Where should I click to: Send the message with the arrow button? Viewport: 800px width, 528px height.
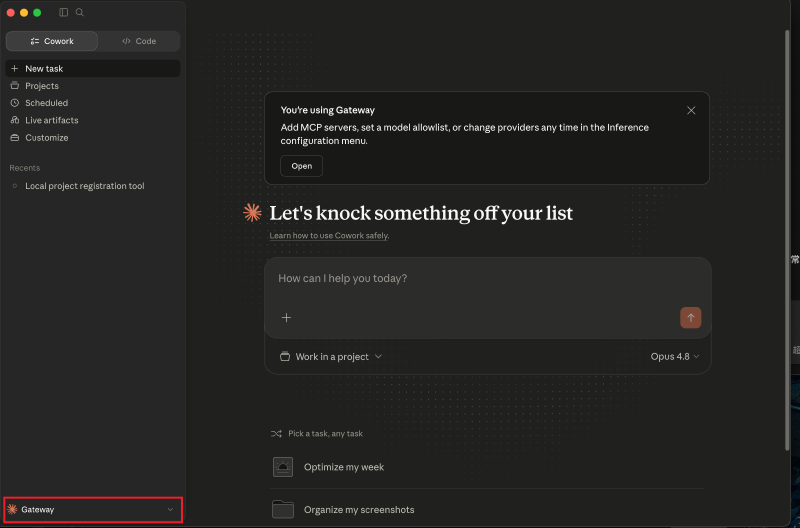coord(690,318)
